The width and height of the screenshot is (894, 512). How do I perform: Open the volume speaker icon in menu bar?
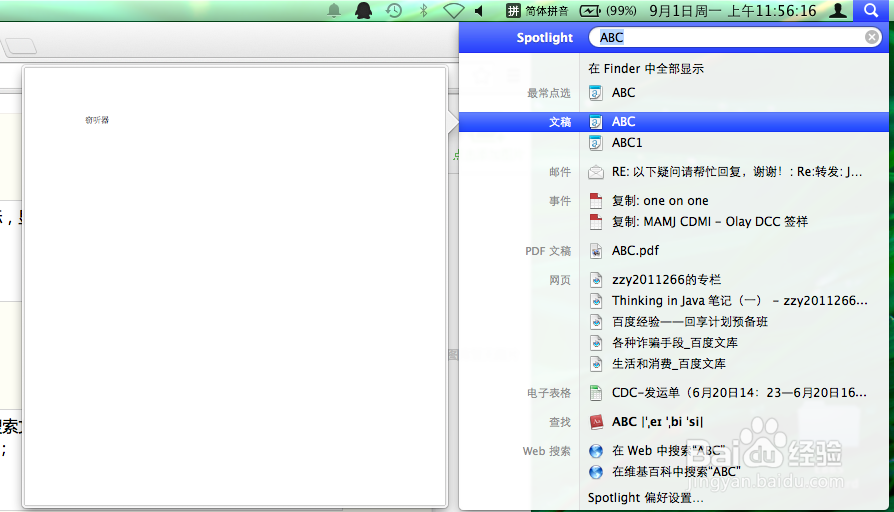[x=479, y=10]
